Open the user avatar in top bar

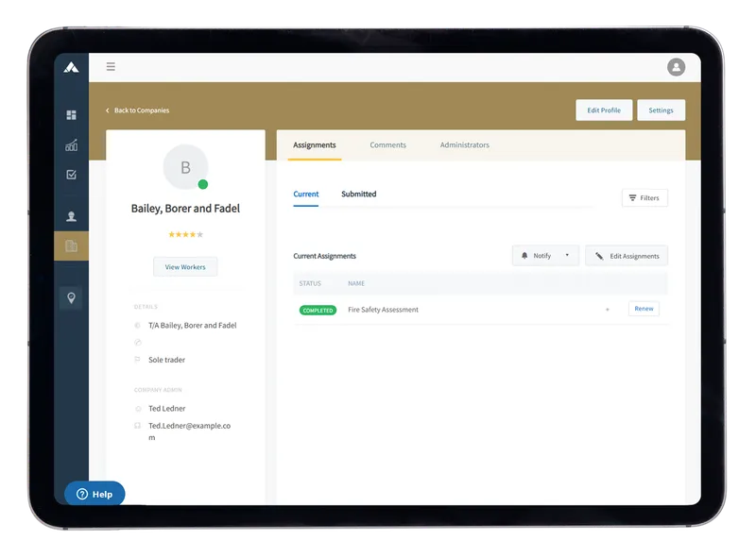click(676, 67)
